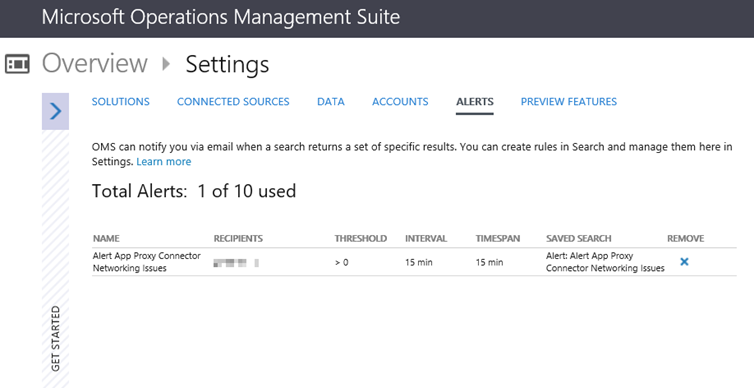This screenshot has height=388, width=754.
Task: Select alert name 'Alert App Proxy Connector Networking Issues'
Action: (x=147, y=262)
